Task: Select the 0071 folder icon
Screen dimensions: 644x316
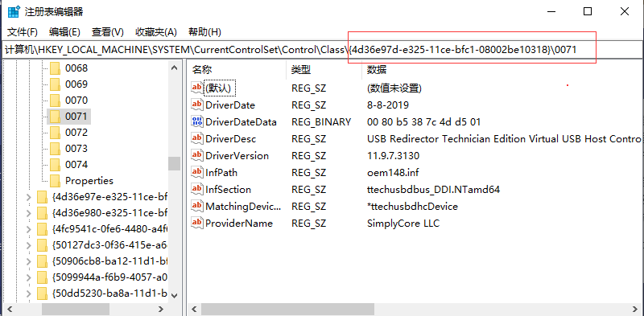Action: tap(55, 116)
